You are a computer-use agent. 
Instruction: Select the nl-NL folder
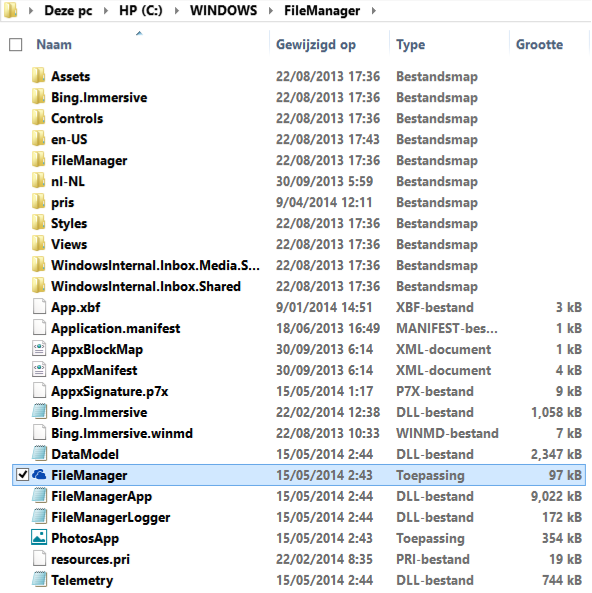coord(299,181)
